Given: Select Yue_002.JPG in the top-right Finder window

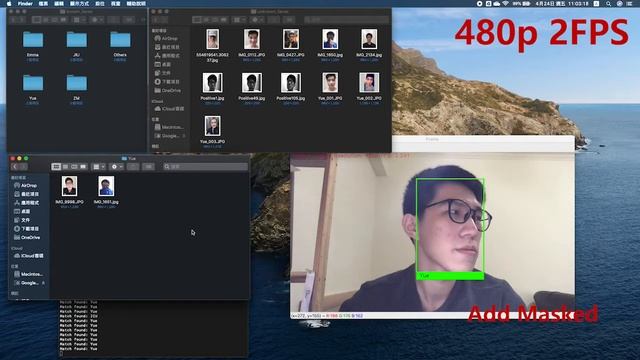Looking at the screenshot, I should pyautogui.click(x=369, y=83).
